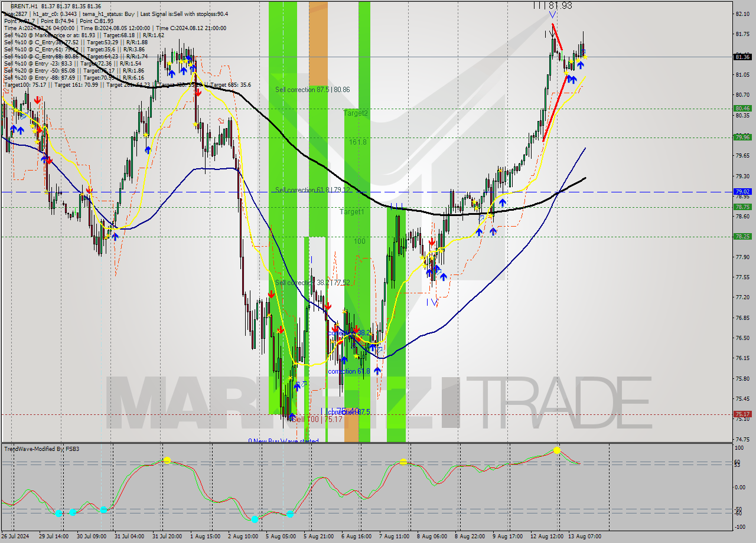Viewport: 756px width, 543px height.
Task: Click the 'Sell correction 38.2 | 77.52' label
Action: tap(312, 283)
